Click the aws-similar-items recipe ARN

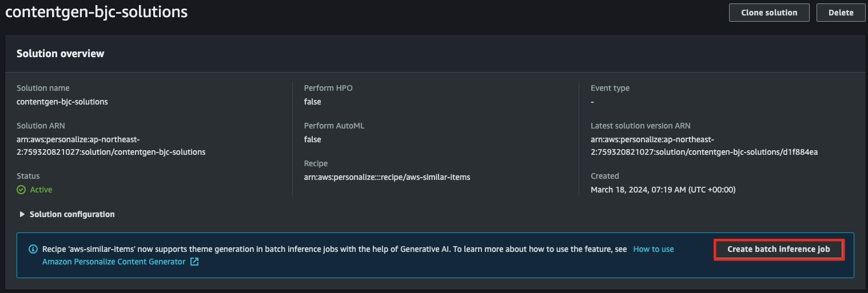[x=387, y=177]
